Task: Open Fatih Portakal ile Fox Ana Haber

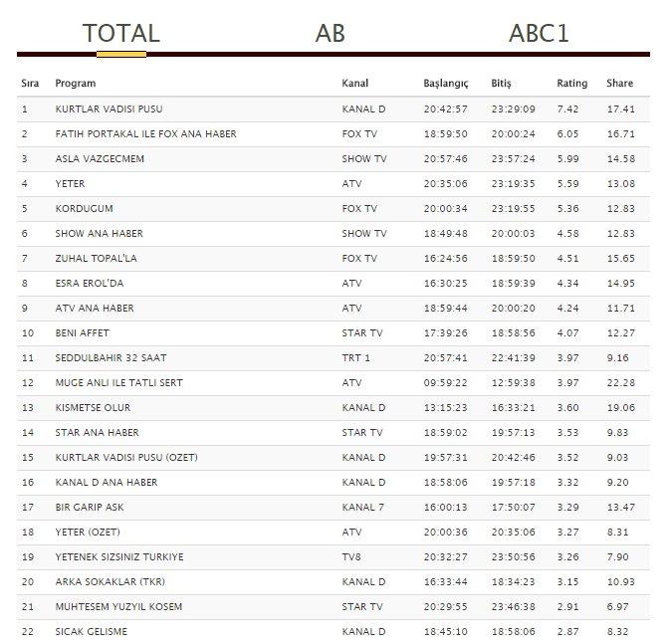Action: point(145,133)
